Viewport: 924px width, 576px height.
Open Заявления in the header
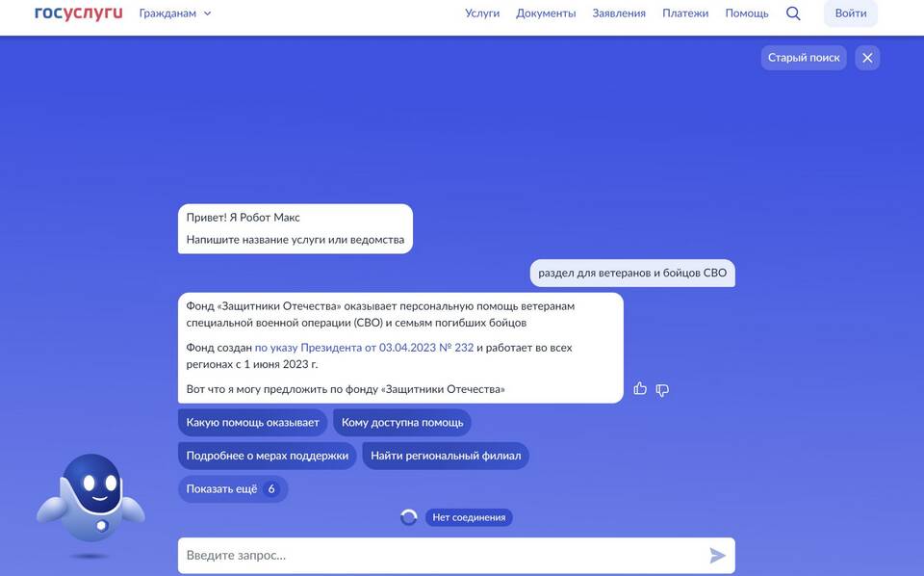[x=619, y=13]
